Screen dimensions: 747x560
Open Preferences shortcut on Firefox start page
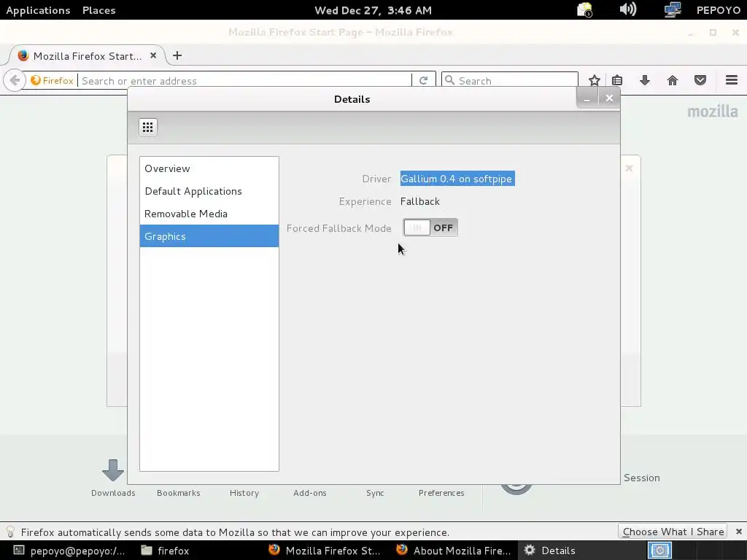pyautogui.click(x=441, y=493)
